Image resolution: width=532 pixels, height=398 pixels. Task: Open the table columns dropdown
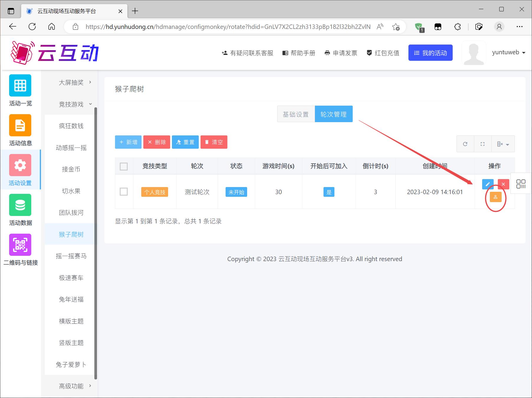503,144
